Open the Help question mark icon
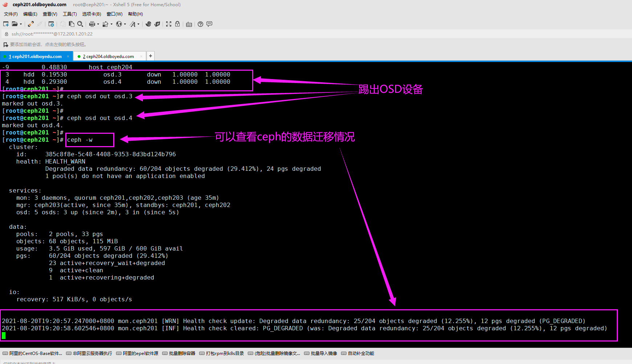632x364 pixels. (x=200, y=24)
